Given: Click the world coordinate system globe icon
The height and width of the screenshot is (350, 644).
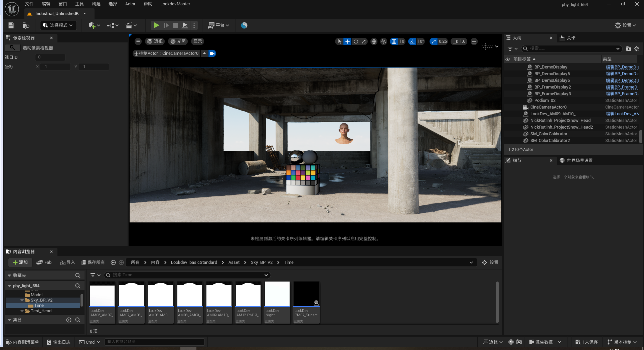Looking at the screenshot, I should click(374, 41).
